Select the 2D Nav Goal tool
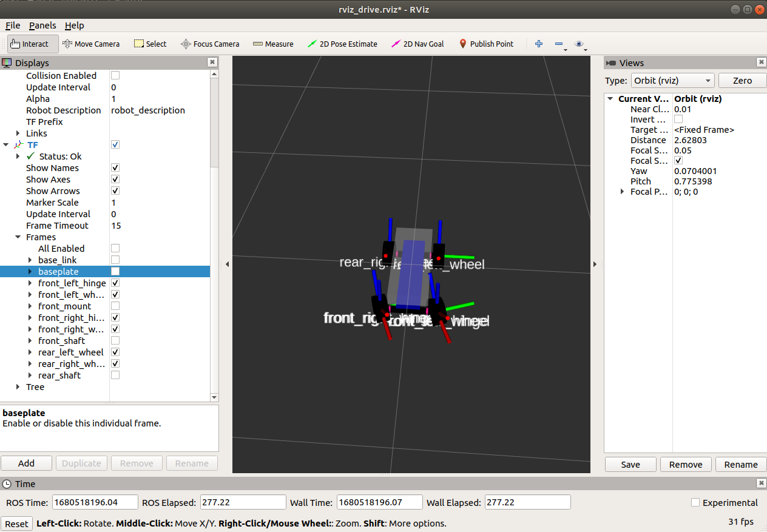The width and height of the screenshot is (767, 532). [417, 44]
